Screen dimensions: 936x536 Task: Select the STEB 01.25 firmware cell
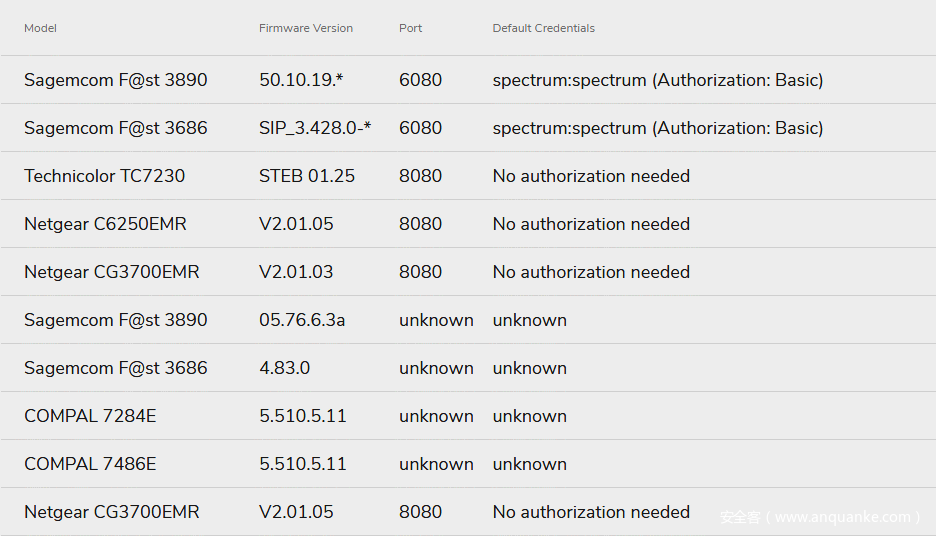point(306,176)
